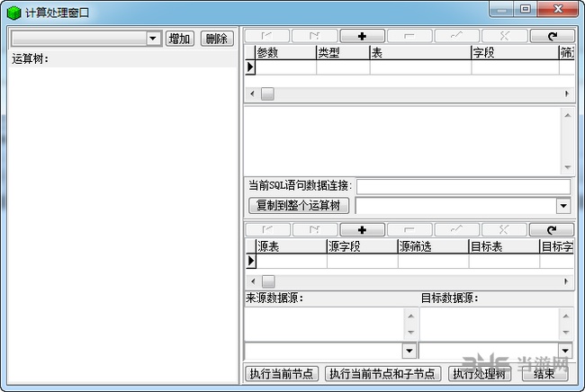Click the 目标表 column header
This screenshot has width=585, height=392.
(x=504, y=246)
